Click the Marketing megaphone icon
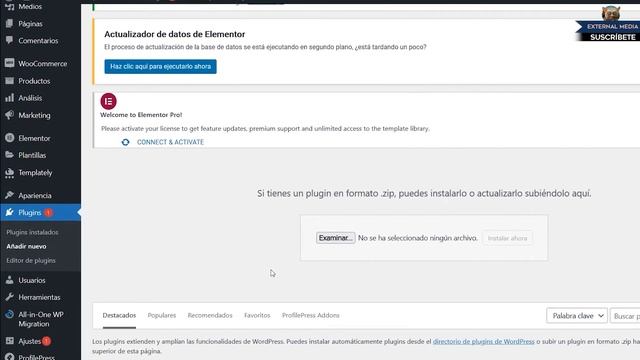Screen dimensions: 640x360 (x=9, y=115)
